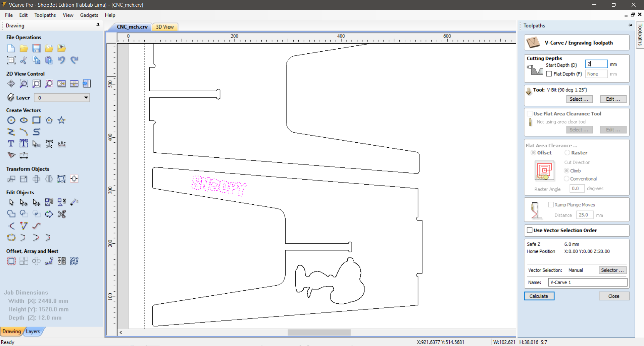
Task: Open an existing file folder icon
Action: click(23, 48)
